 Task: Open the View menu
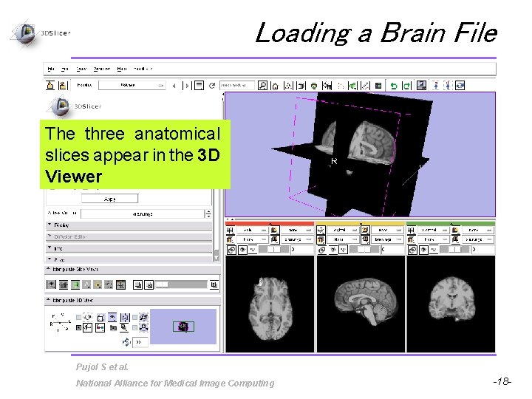[x=81, y=69]
